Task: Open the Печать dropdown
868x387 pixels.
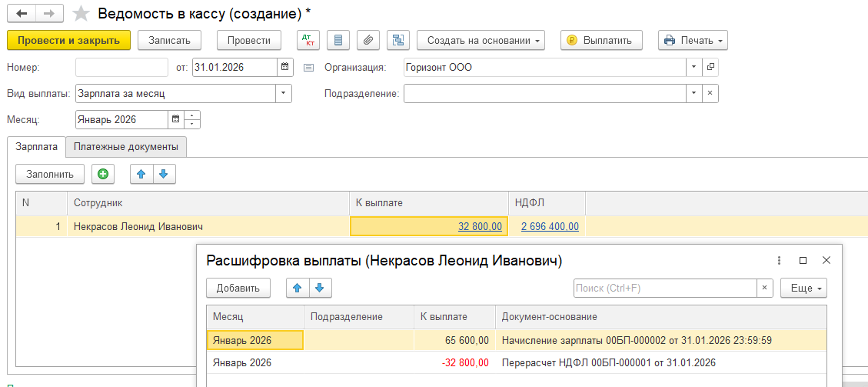Action: pos(693,40)
